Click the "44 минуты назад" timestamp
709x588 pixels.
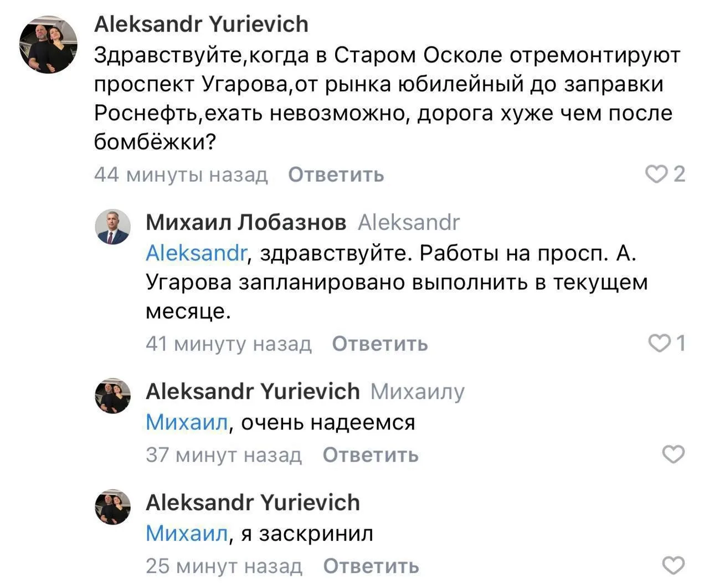click(x=181, y=175)
